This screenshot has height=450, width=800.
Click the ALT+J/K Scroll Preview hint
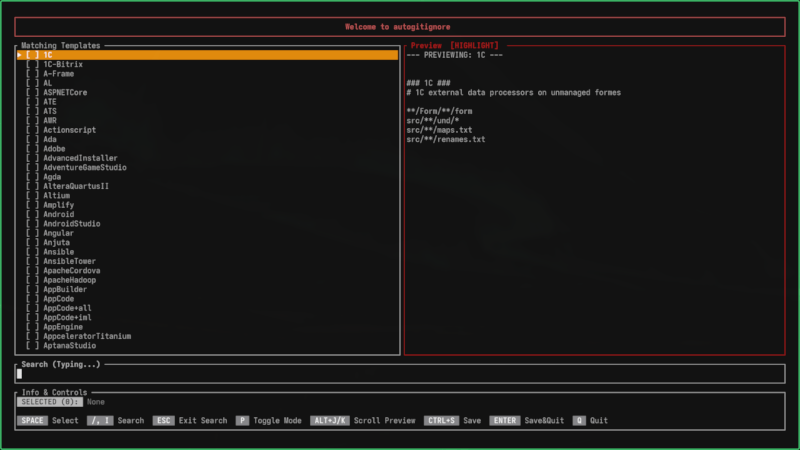pos(363,420)
